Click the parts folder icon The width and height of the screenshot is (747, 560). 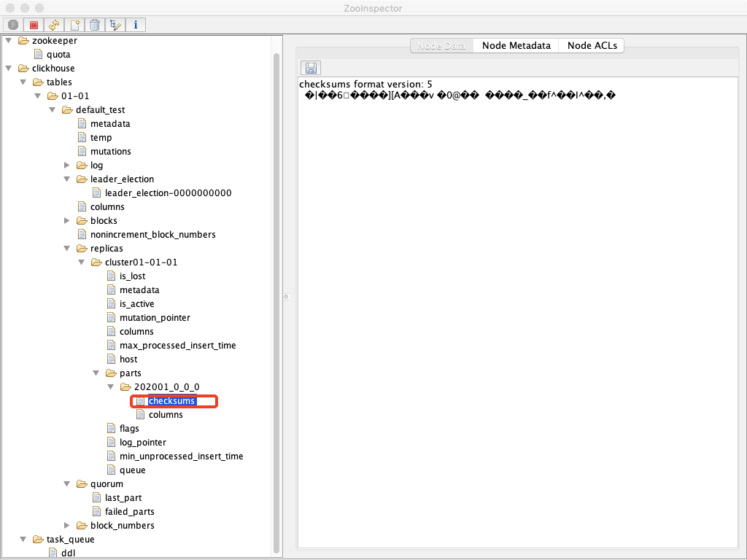pyautogui.click(x=111, y=373)
